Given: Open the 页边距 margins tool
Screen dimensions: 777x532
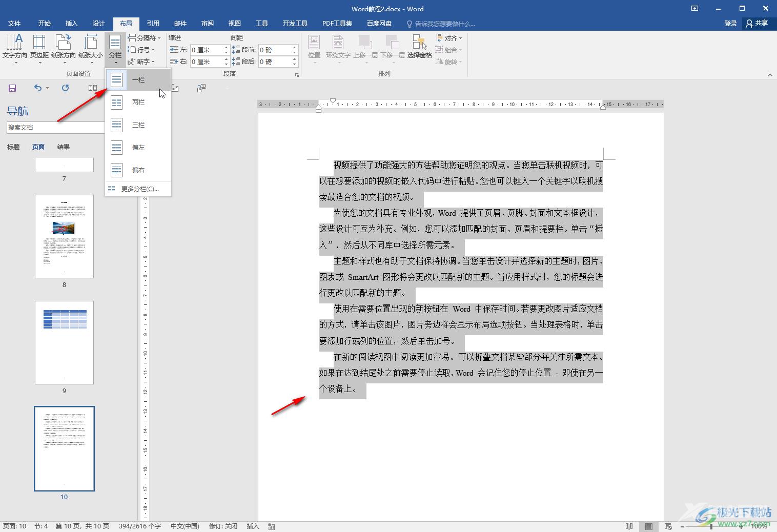Looking at the screenshot, I should click(x=39, y=49).
